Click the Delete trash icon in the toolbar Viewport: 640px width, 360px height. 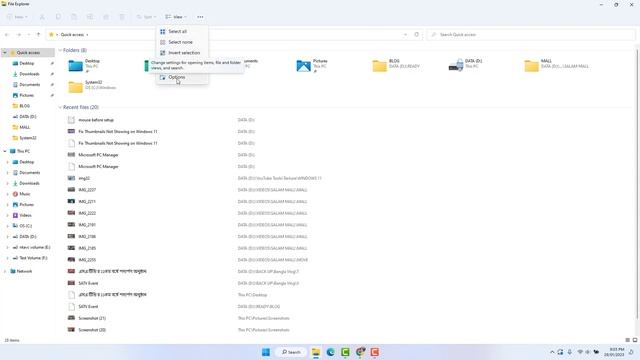click(x=122, y=17)
